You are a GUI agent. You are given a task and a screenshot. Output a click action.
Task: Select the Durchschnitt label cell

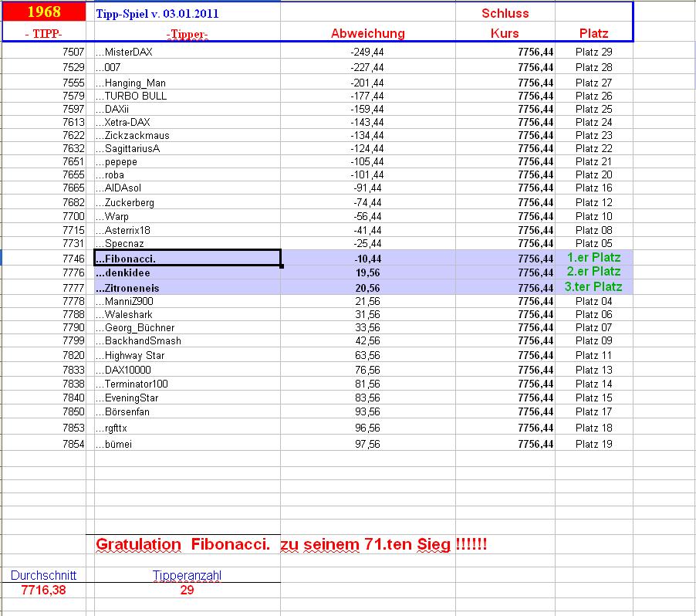[43, 575]
